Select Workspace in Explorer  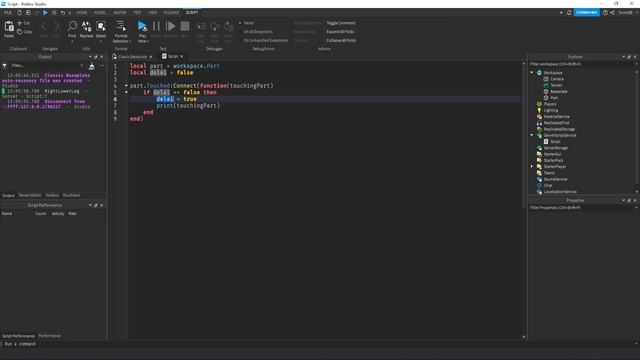553,73
